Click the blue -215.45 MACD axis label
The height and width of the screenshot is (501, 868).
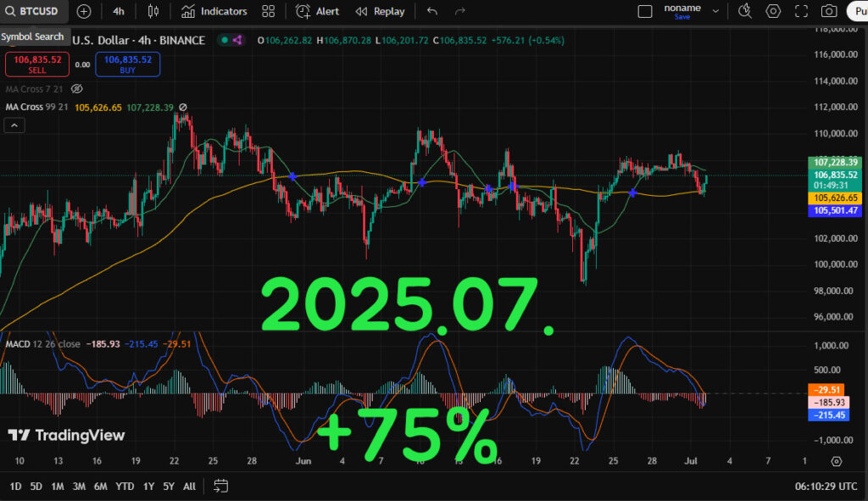[x=829, y=415]
